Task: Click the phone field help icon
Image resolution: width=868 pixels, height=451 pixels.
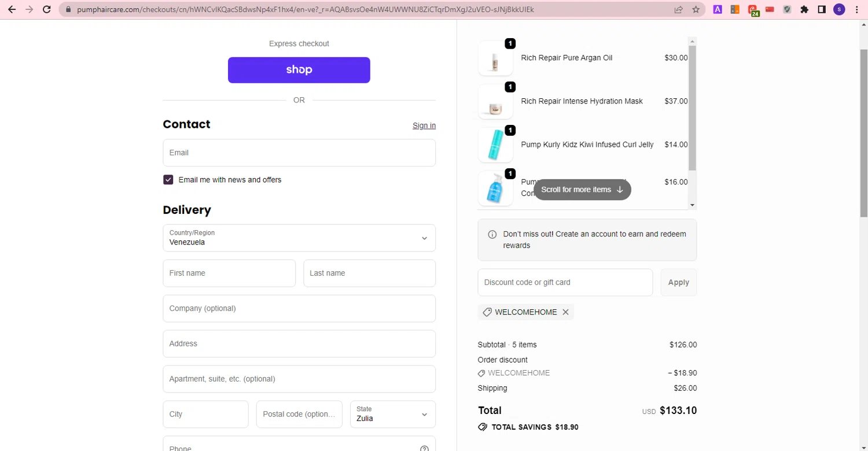Action: tap(424, 448)
